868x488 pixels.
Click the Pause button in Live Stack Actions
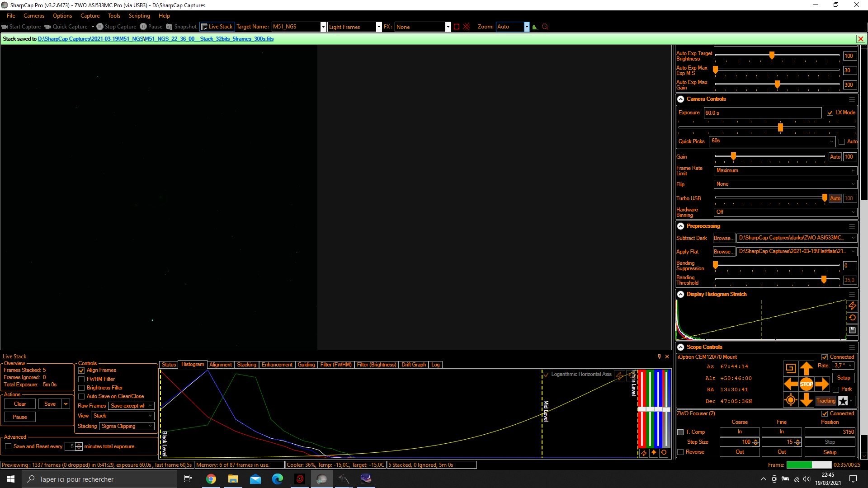20,417
